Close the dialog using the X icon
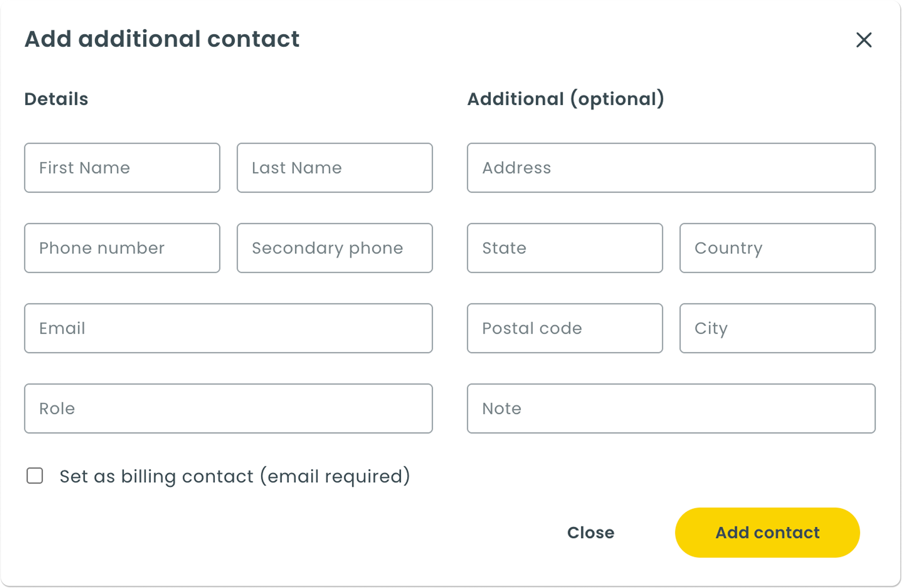 864,40
